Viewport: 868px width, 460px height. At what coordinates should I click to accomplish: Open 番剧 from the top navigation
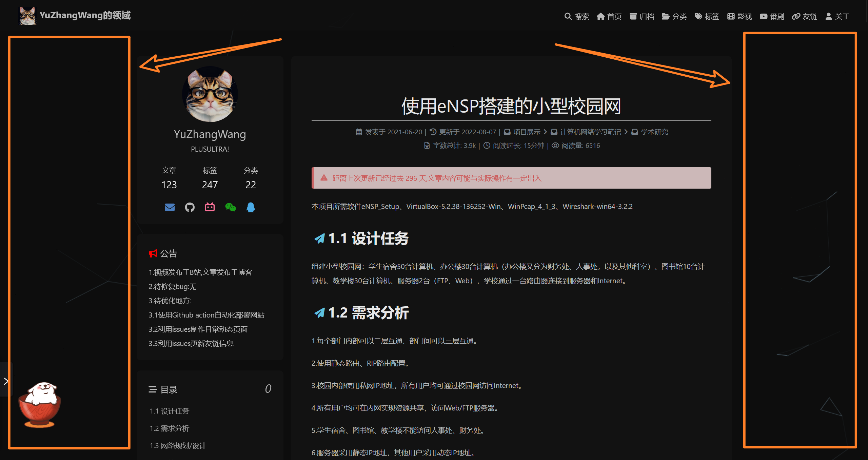pyautogui.click(x=772, y=16)
